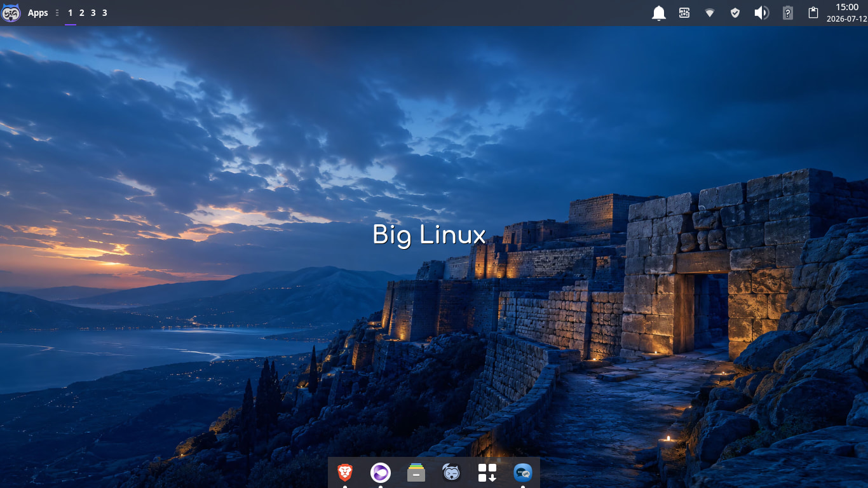Open the file manager drawer icon in the dock

(416, 473)
